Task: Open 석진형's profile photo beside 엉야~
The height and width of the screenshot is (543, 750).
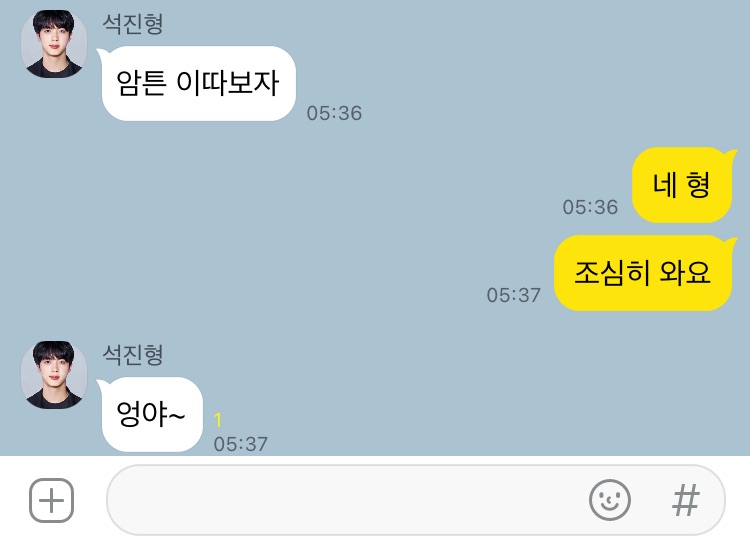Action: click(x=54, y=375)
